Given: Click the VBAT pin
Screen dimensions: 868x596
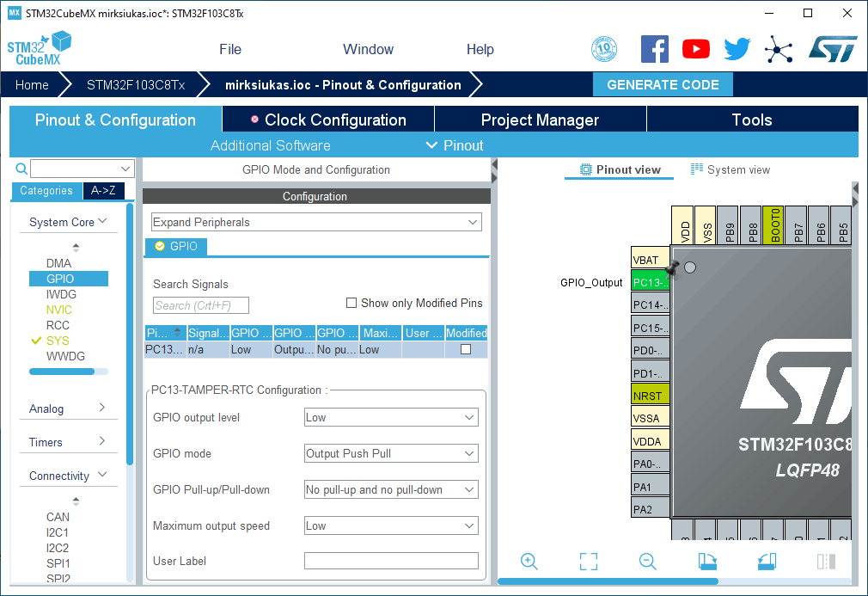Looking at the screenshot, I should tap(651, 259).
